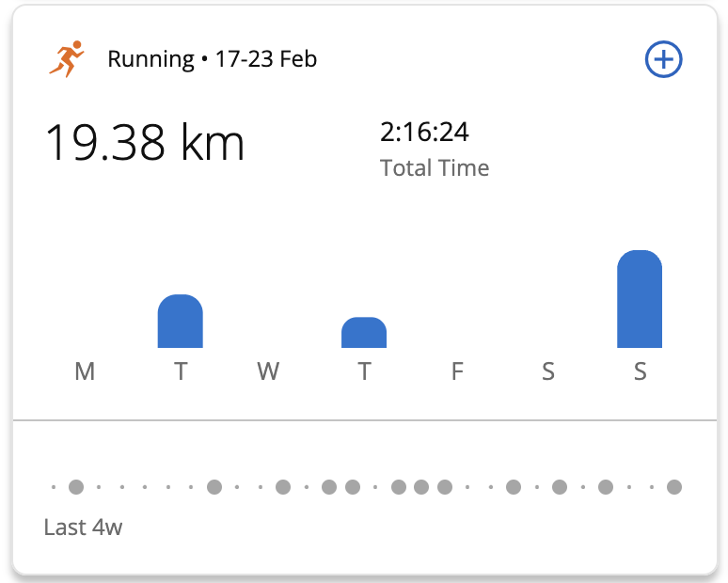The height and width of the screenshot is (583, 728).
Task: Click the final S label under tallest bar
Action: point(640,371)
